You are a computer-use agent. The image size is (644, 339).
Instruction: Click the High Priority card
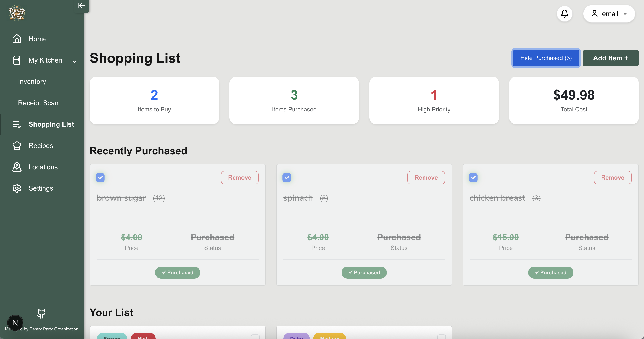pos(434,100)
